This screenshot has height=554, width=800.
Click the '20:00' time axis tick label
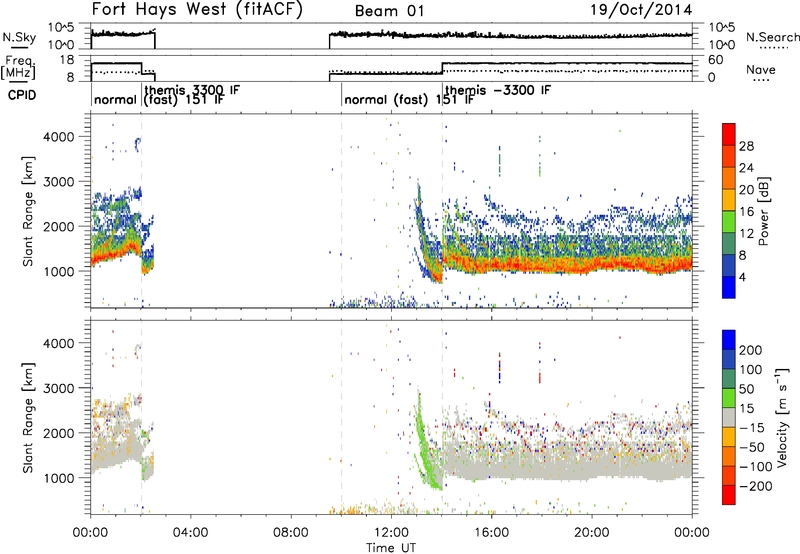[x=592, y=533]
